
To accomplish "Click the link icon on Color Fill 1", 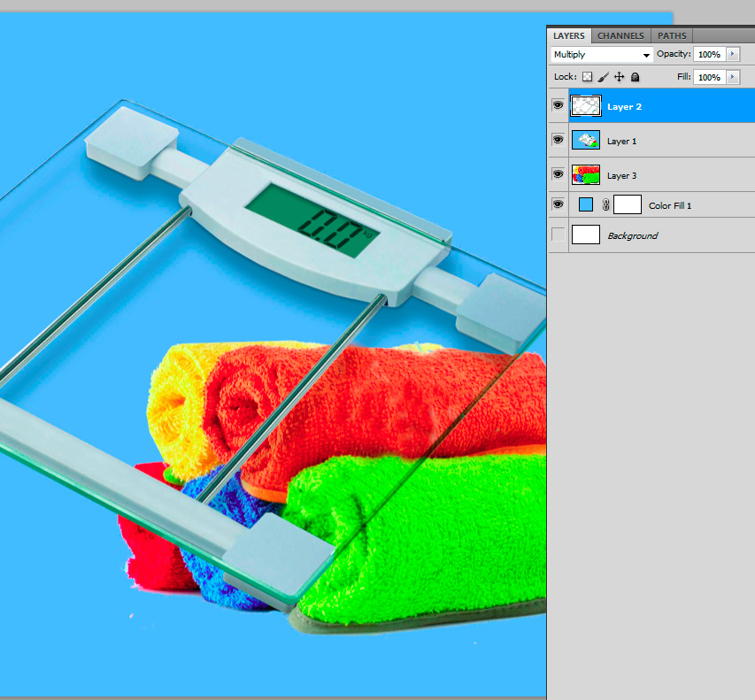I will pos(605,205).
